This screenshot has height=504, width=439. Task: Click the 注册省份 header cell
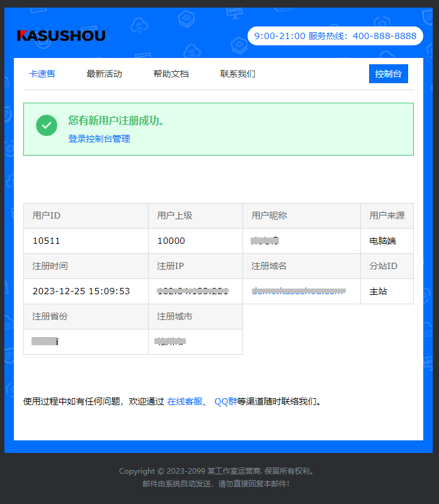tap(86, 317)
